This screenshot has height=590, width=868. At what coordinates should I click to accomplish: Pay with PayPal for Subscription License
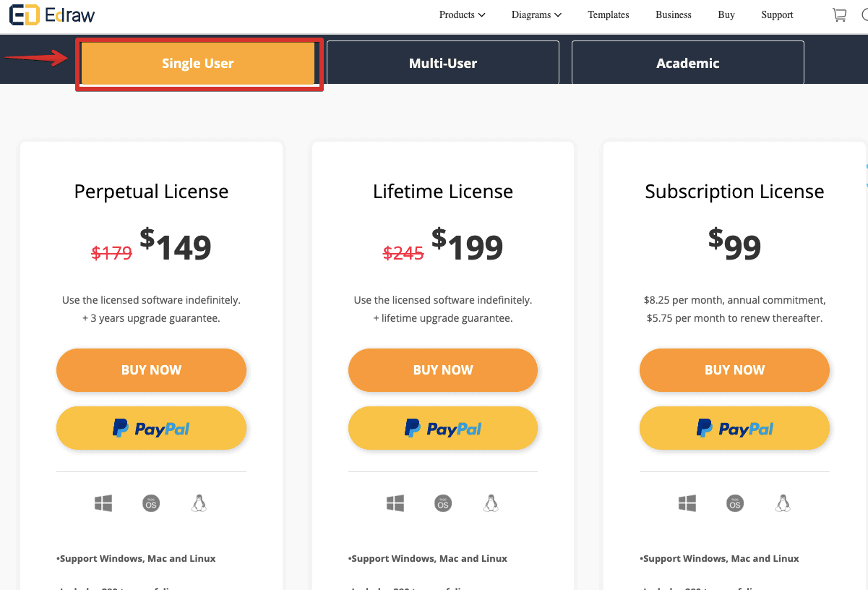[x=734, y=429]
